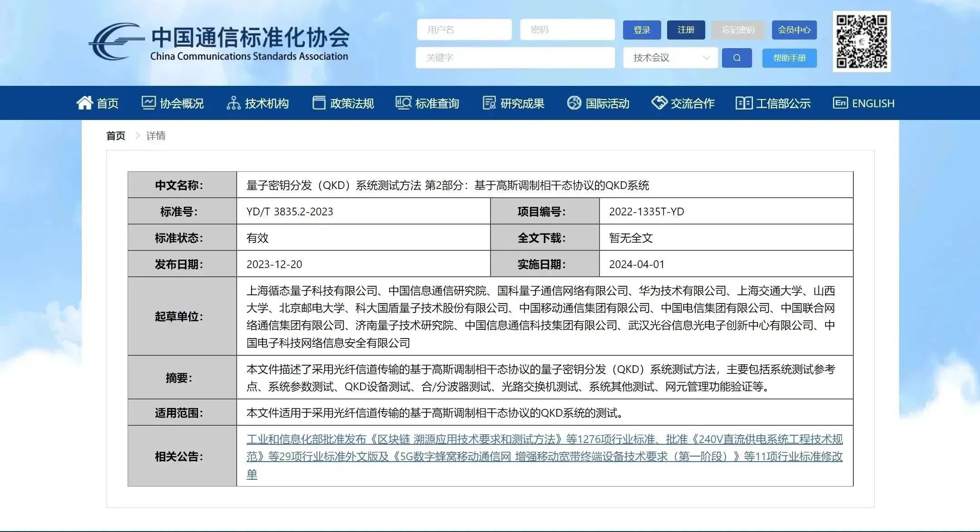Open the 政策法规 menu
Image resolution: width=980 pixels, height=532 pixels.
pyautogui.click(x=352, y=104)
